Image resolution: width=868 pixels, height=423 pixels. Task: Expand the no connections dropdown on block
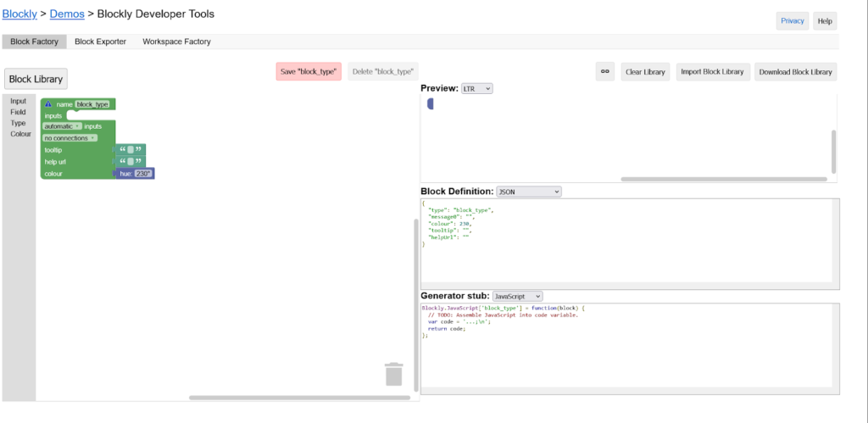tap(70, 138)
